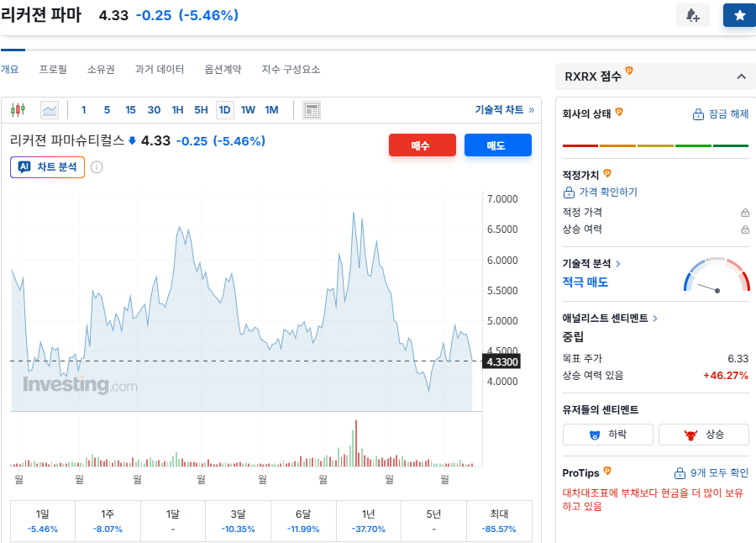This screenshot has width=756, height=543.
Task: Open the 과거 데이터 tab
Action: [159, 70]
